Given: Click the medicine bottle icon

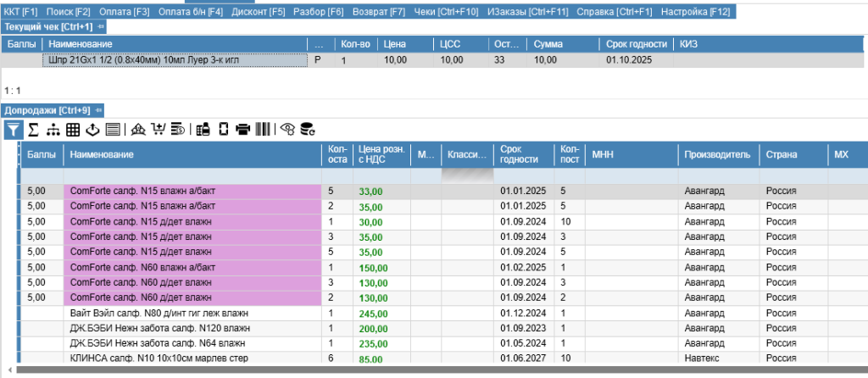Looking at the screenshot, I should click(203, 130).
